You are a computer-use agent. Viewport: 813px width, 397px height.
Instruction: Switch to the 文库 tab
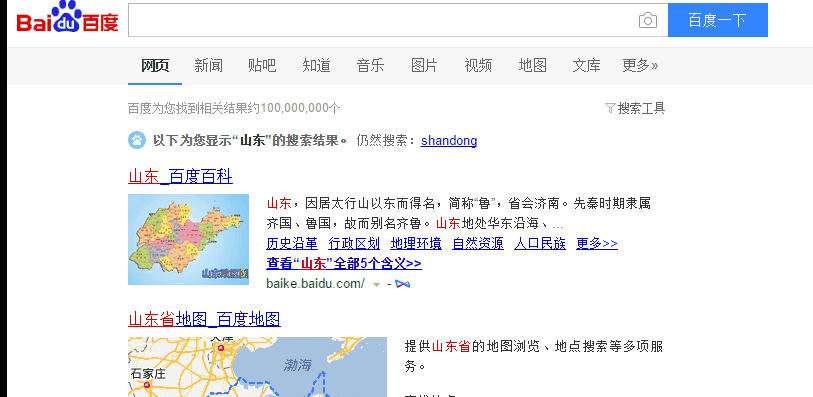[x=586, y=66]
